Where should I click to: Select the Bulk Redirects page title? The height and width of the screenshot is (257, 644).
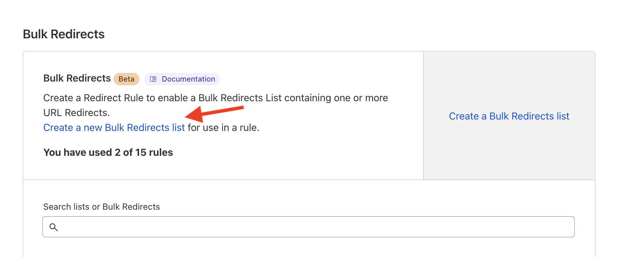(64, 34)
